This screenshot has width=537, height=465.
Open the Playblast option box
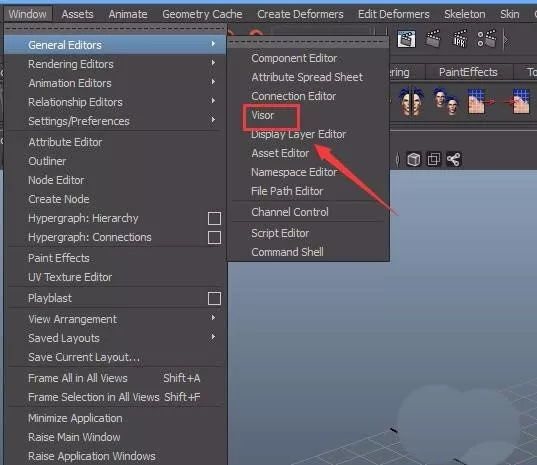pos(214,298)
